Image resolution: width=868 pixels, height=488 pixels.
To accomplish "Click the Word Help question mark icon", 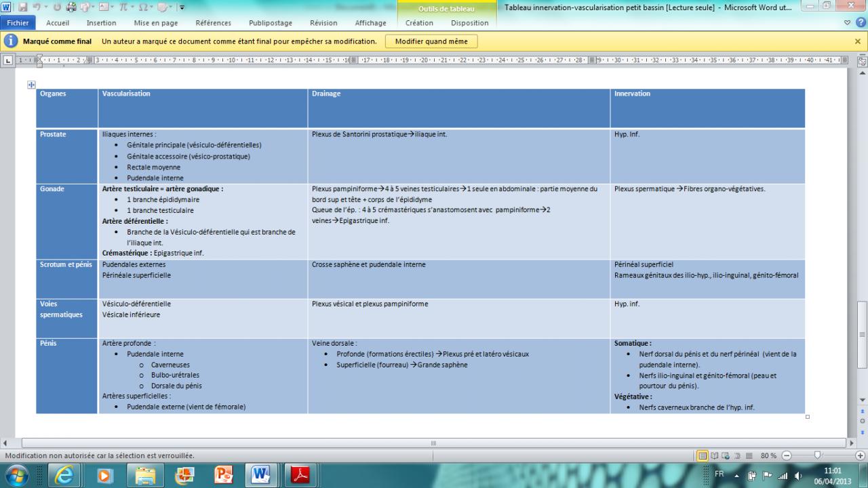I will (861, 23).
